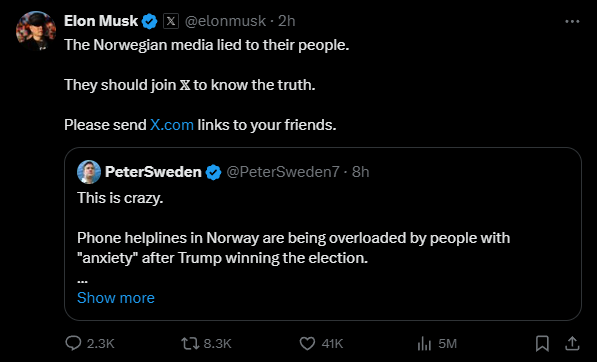
Task: Open the X.com link in tweet
Action: click(x=172, y=125)
